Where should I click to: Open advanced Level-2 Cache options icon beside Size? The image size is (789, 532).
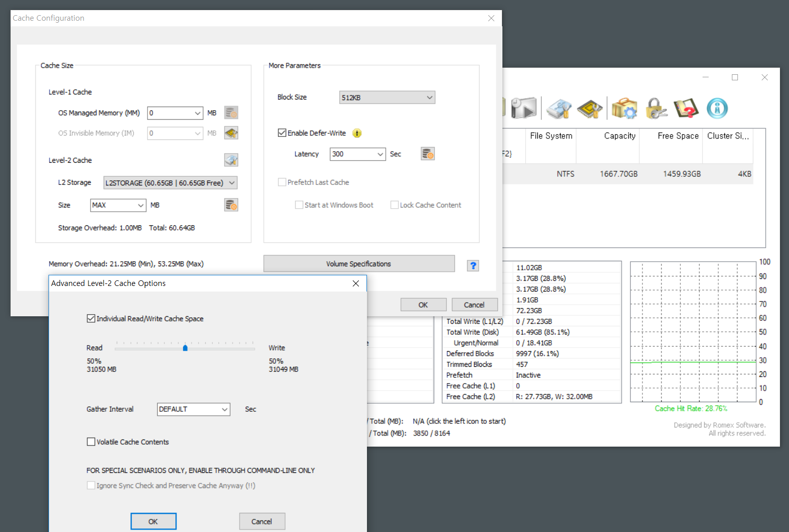click(231, 205)
